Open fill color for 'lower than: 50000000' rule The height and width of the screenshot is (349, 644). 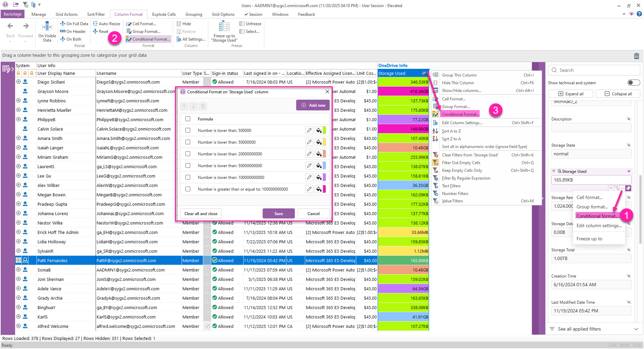pyautogui.click(x=319, y=142)
